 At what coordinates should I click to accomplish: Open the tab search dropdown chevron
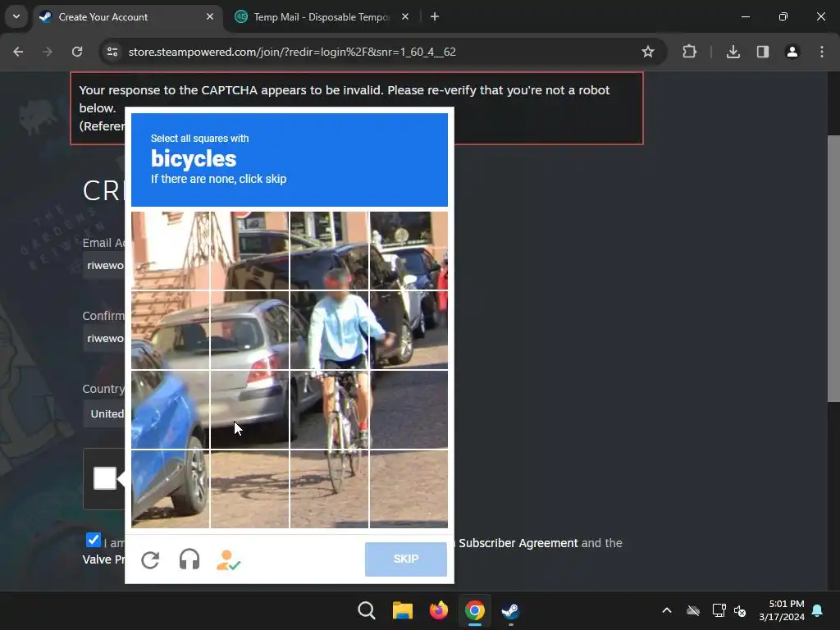16,16
